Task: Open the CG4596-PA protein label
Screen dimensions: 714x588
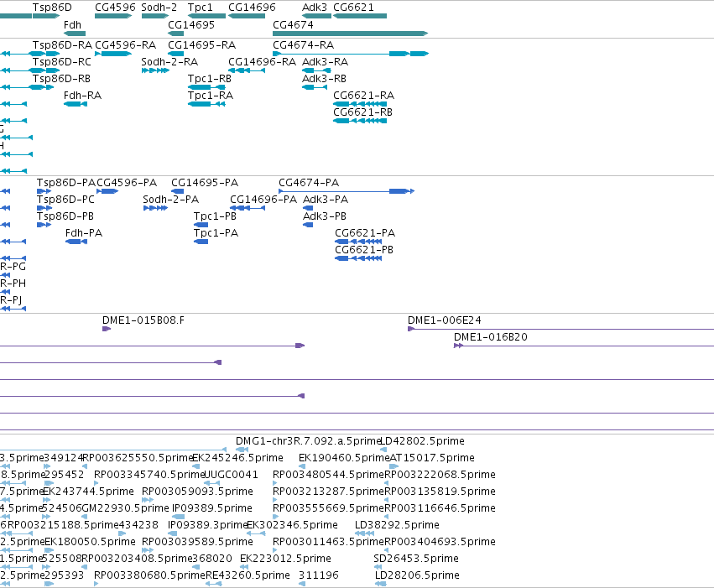Action: [127, 183]
